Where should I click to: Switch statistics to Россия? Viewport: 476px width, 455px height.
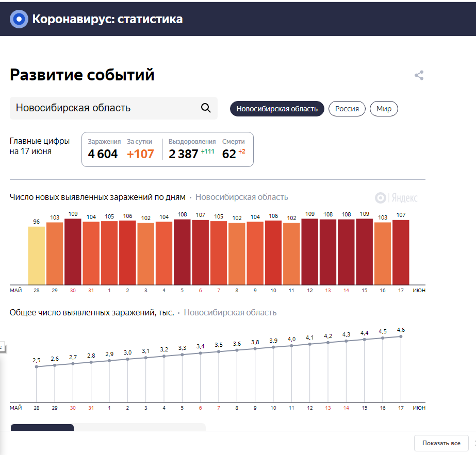[x=347, y=109]
